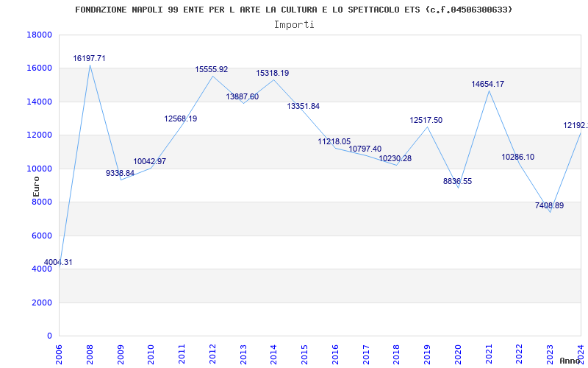
Task: Click the 16197.71 data label
Action: click(89, 59)
